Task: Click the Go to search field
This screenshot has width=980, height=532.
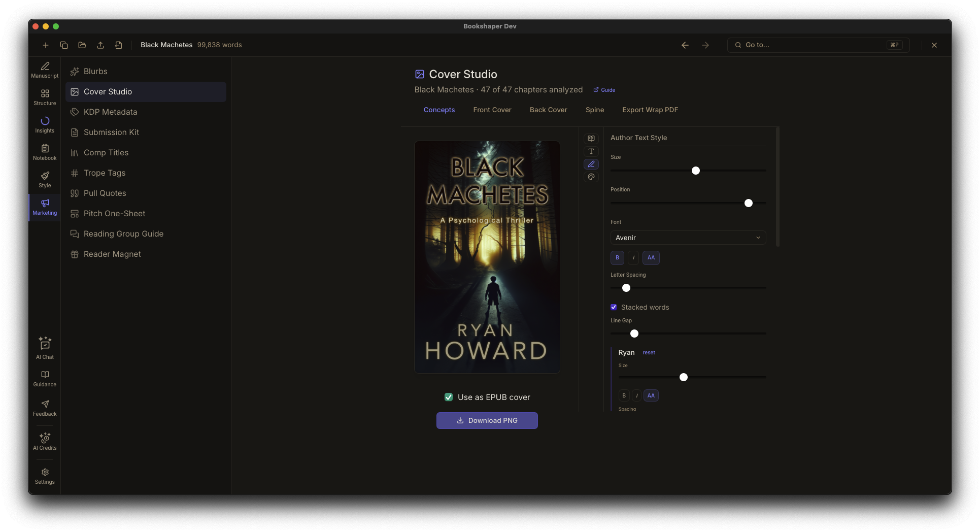Action: (819, 45)
